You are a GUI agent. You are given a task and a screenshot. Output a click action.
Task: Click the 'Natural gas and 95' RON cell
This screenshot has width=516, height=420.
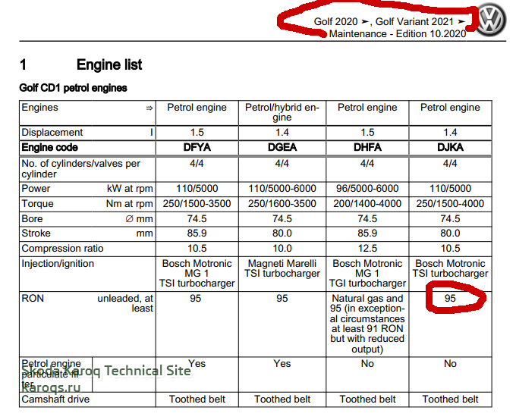pos(367,324)
